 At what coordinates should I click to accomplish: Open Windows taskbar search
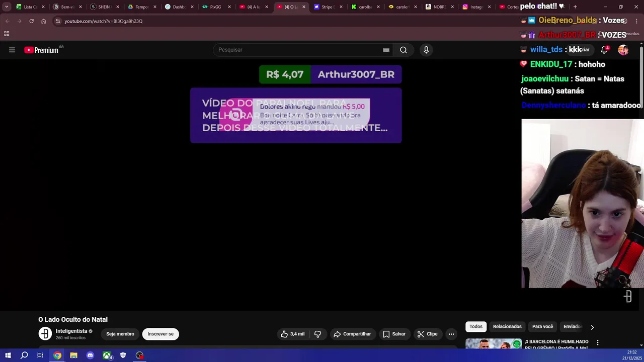pyautogui.click(x=24, y=355)
